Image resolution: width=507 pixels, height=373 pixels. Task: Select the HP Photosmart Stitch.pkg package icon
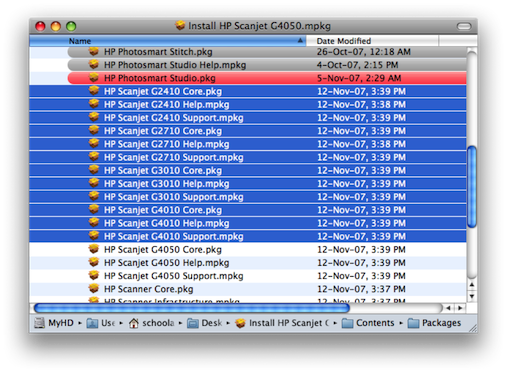click(x=94, y=51)
